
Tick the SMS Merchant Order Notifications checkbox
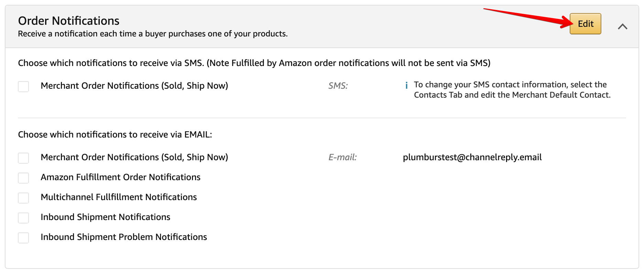(23, 86)
